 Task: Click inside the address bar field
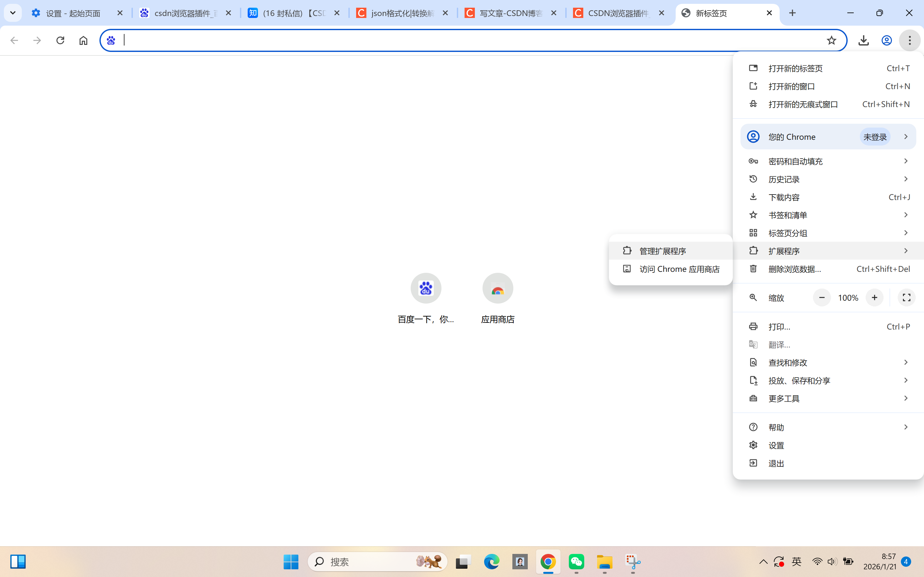(x=458, y=40)
